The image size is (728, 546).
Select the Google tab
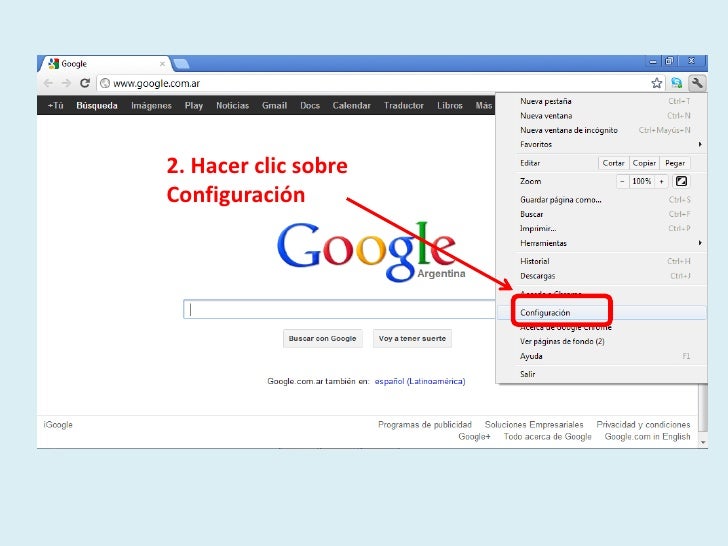[x=105, y=64]
